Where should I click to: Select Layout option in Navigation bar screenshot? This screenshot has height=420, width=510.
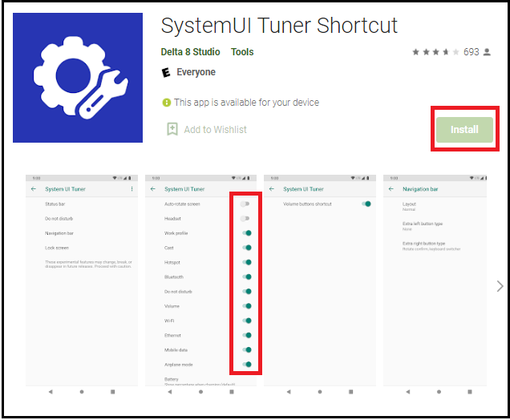(409, 207)
